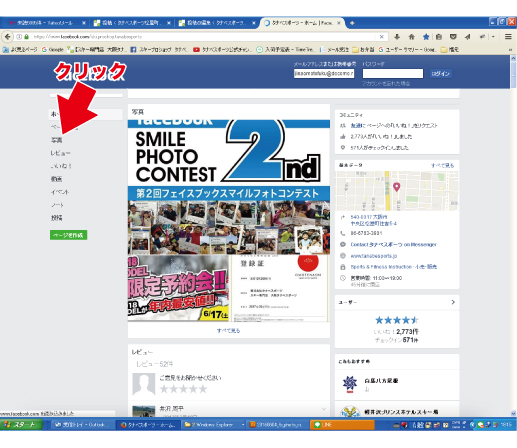Click the grey star rating in review box
517x448 pixels.
pos(183,389)
